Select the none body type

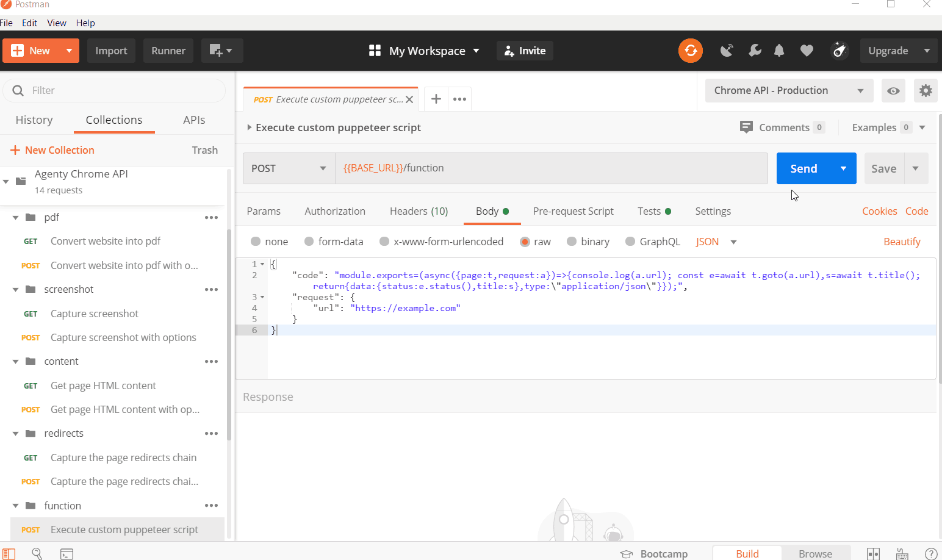(256, 242)
